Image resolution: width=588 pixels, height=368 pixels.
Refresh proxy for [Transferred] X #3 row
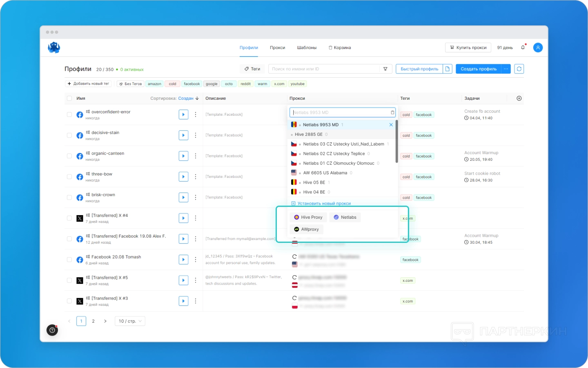(294, 298)
